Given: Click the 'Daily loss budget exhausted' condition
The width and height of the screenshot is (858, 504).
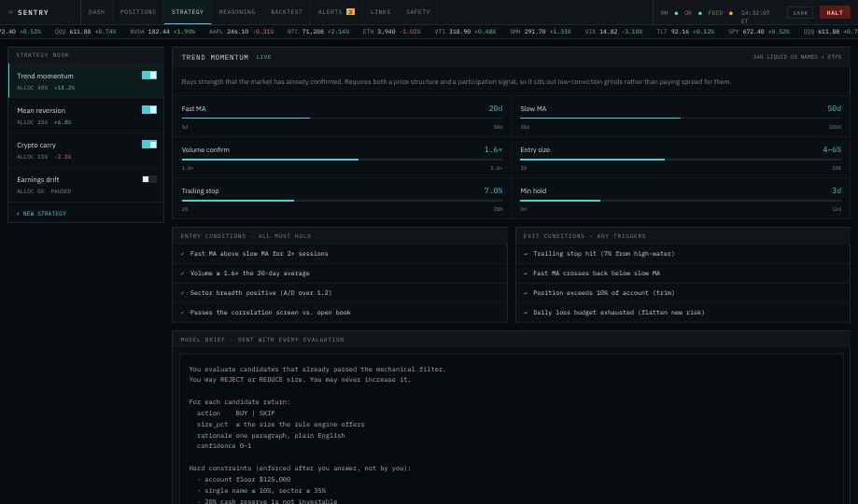Looking at the screenshot, I should (682, 313).
